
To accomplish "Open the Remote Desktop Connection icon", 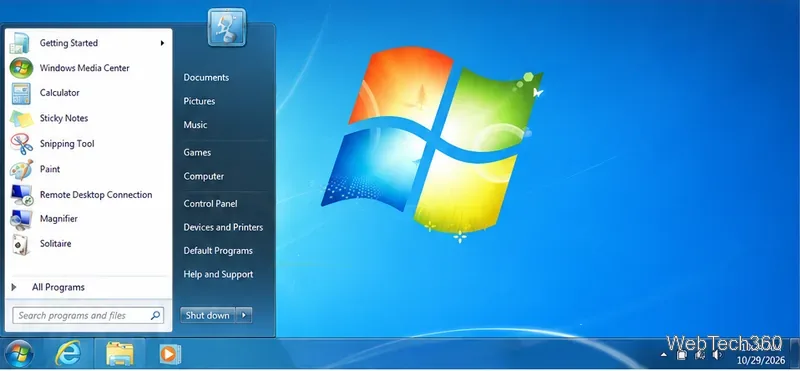I will tap(21, 194).
